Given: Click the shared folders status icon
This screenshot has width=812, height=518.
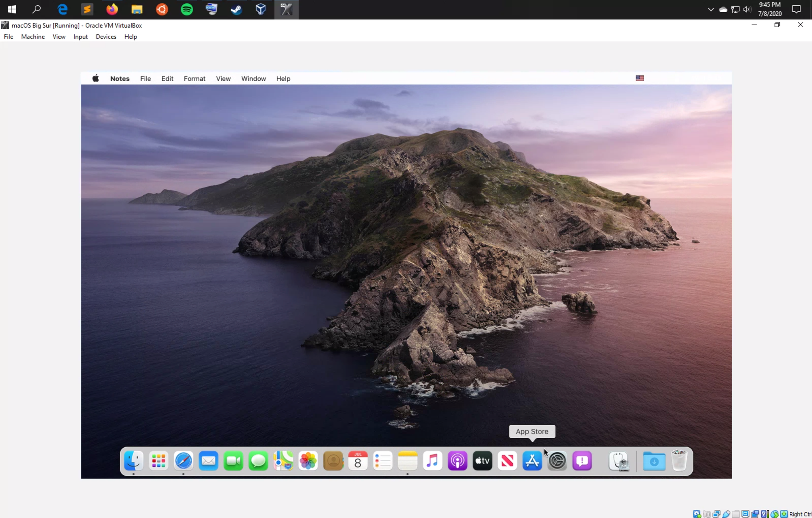Looking at the screenshot, I should 736,514.
